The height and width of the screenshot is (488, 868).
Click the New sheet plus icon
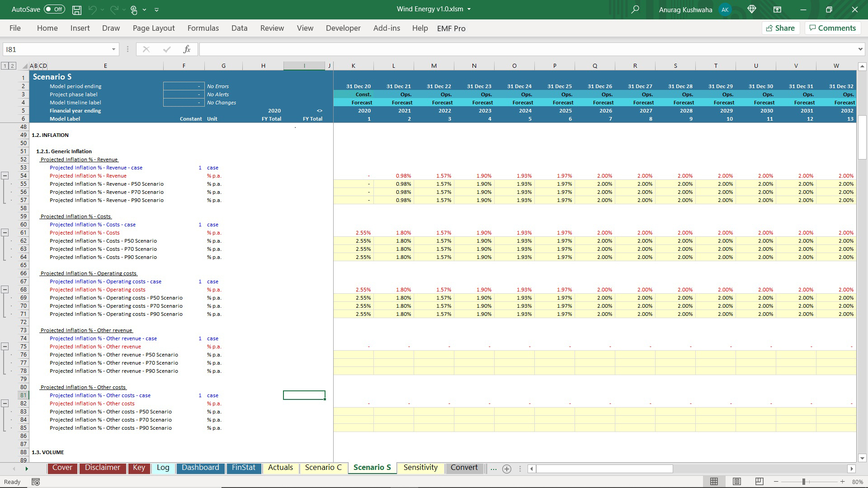pyautogui.click(x=507, y=469)
